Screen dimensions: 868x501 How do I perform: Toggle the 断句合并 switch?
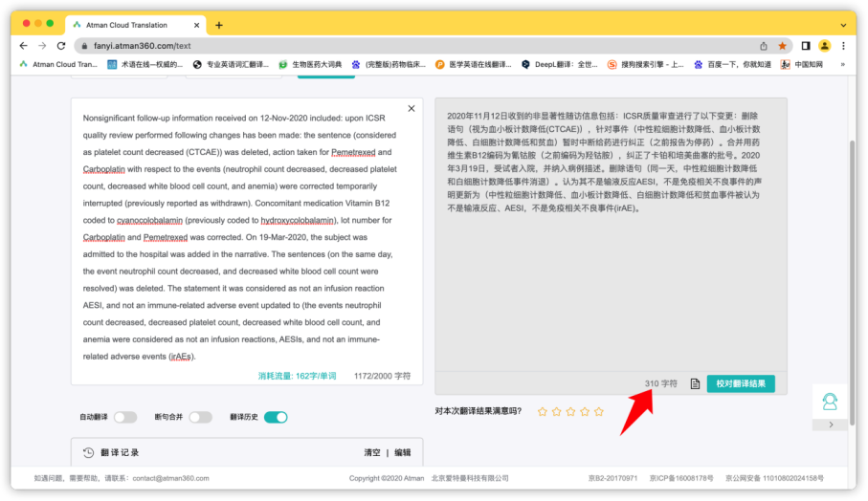click(200, 417)
